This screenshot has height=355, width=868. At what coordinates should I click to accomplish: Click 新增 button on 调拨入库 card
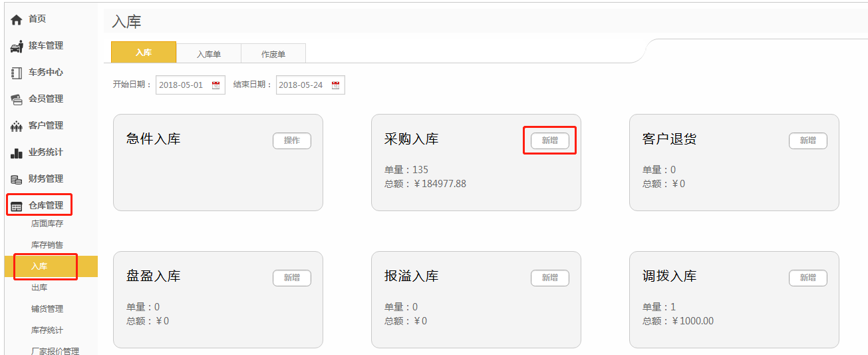tap(807, 278)
